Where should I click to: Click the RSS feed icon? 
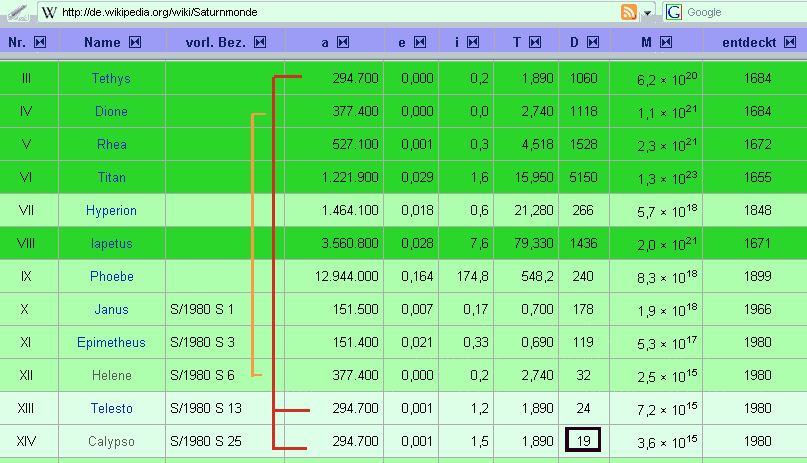629,12
